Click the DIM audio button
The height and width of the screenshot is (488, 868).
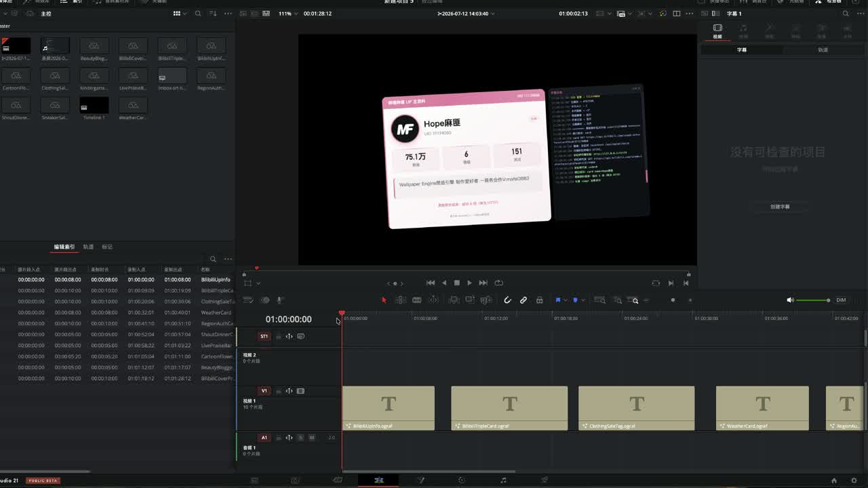point(841,300)
